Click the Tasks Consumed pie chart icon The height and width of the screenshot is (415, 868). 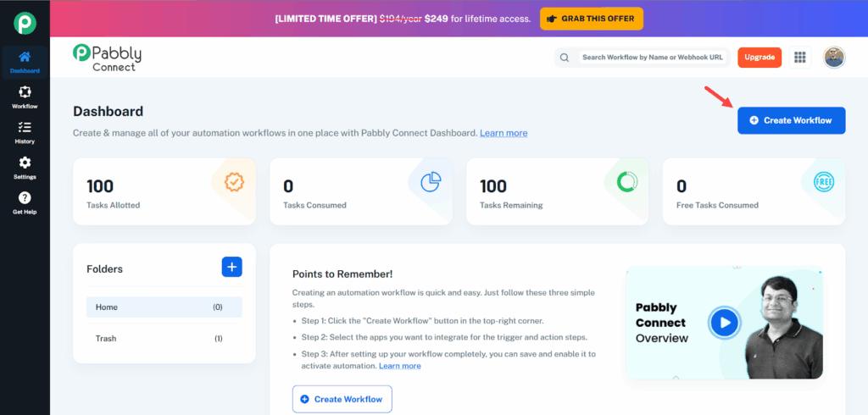431,182
